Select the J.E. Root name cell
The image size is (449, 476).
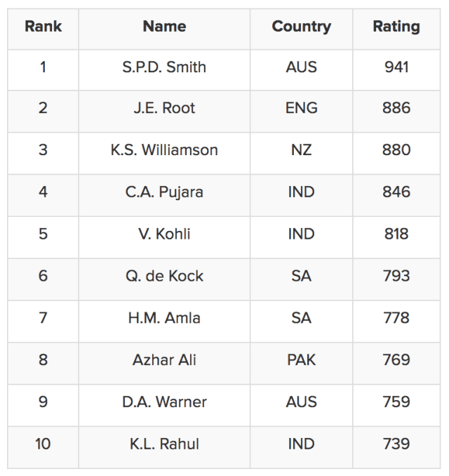click(x=164, y=109)
